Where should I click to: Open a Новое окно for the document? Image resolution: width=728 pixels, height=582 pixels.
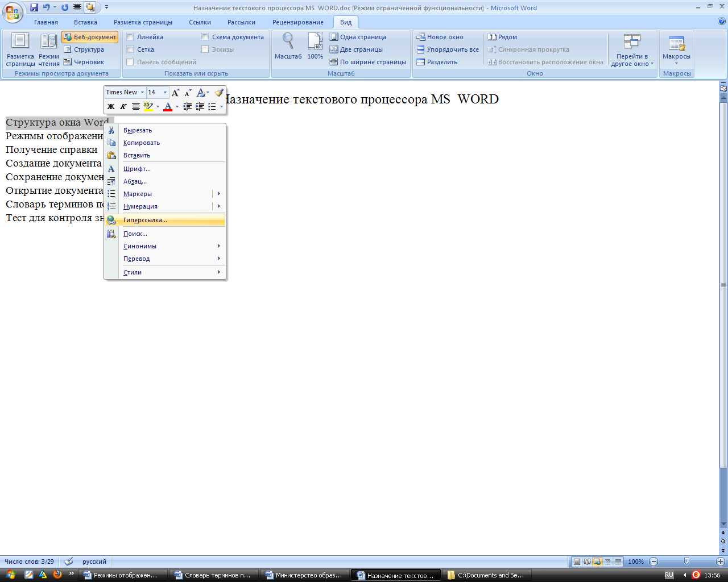[440, 37]
